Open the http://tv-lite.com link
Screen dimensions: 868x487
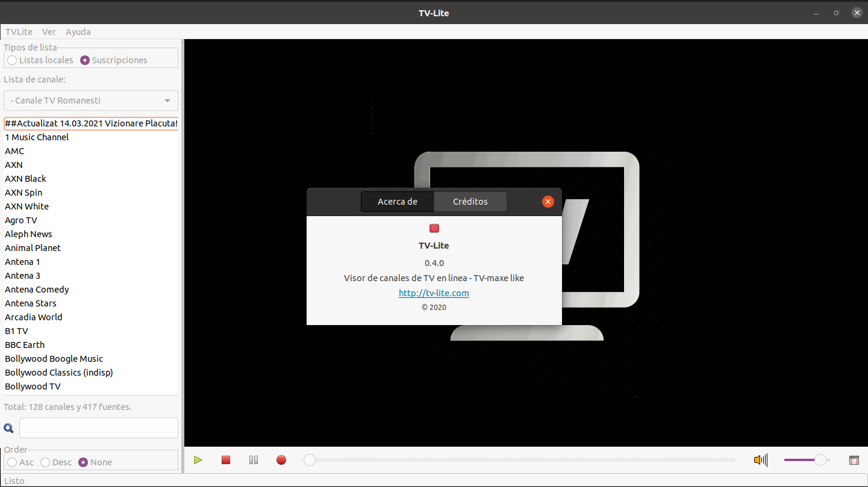point(434,293)
